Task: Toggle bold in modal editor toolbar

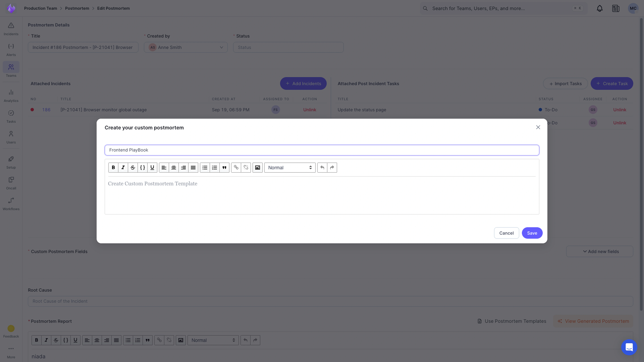Action: pyautogui.click(x=113, y=167)
